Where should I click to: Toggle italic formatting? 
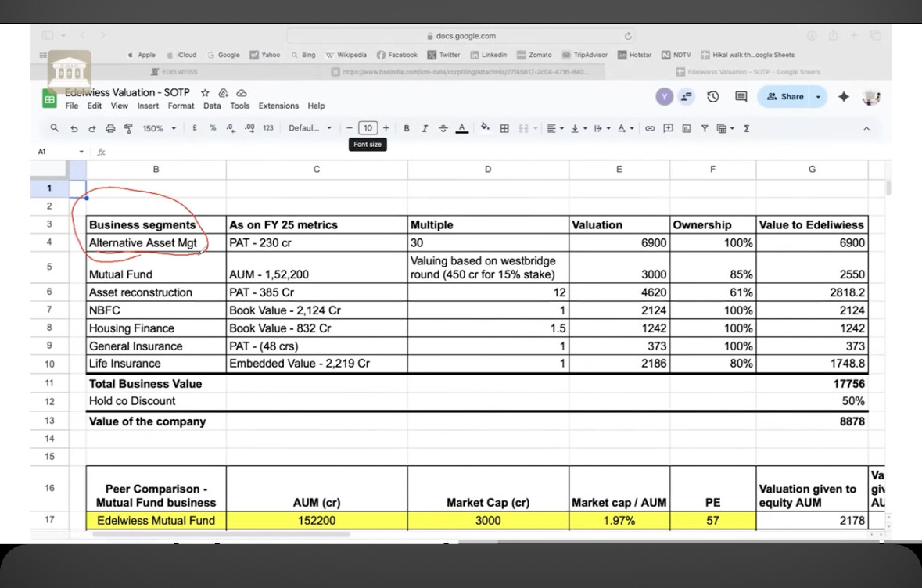[x=425, y=128]
